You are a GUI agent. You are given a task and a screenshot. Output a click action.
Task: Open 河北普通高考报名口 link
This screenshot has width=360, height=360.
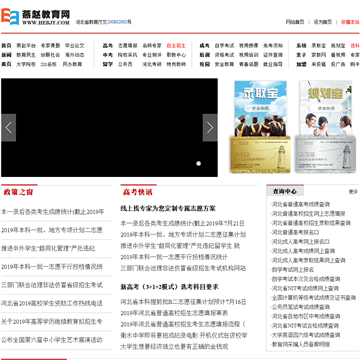[296, 232]
